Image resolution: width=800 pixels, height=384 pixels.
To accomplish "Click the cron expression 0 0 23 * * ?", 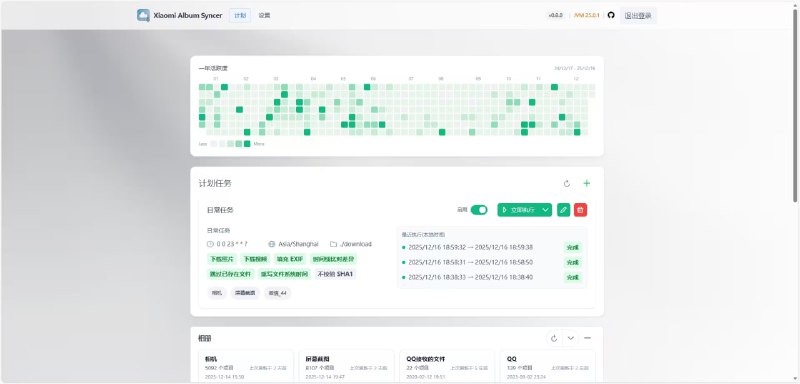I will (232, 244).
